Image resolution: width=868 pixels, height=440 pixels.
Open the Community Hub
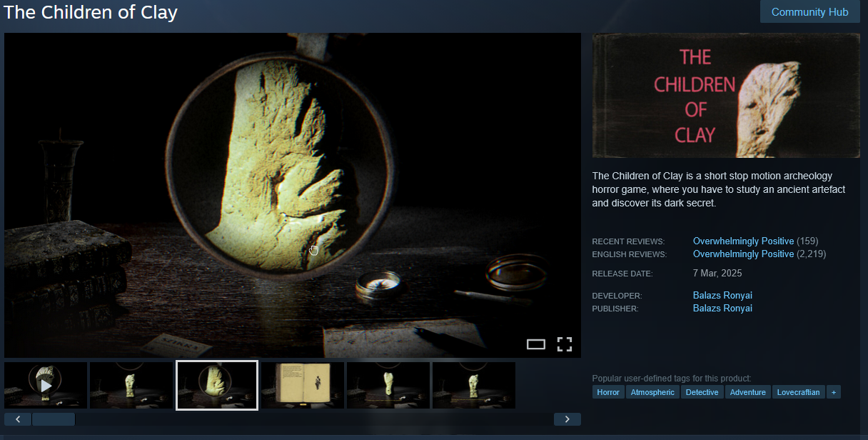[809, 12]
